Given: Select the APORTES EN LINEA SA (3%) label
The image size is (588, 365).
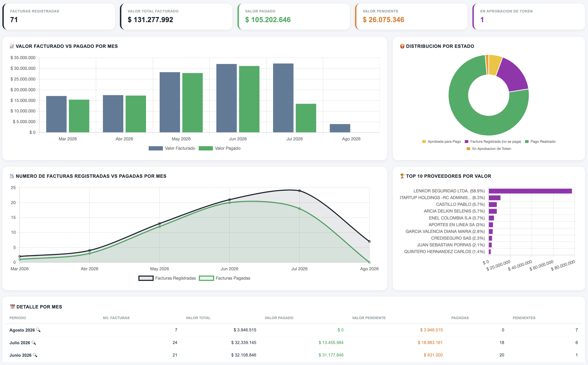Looking at the screenshot, I should [457, 225].
